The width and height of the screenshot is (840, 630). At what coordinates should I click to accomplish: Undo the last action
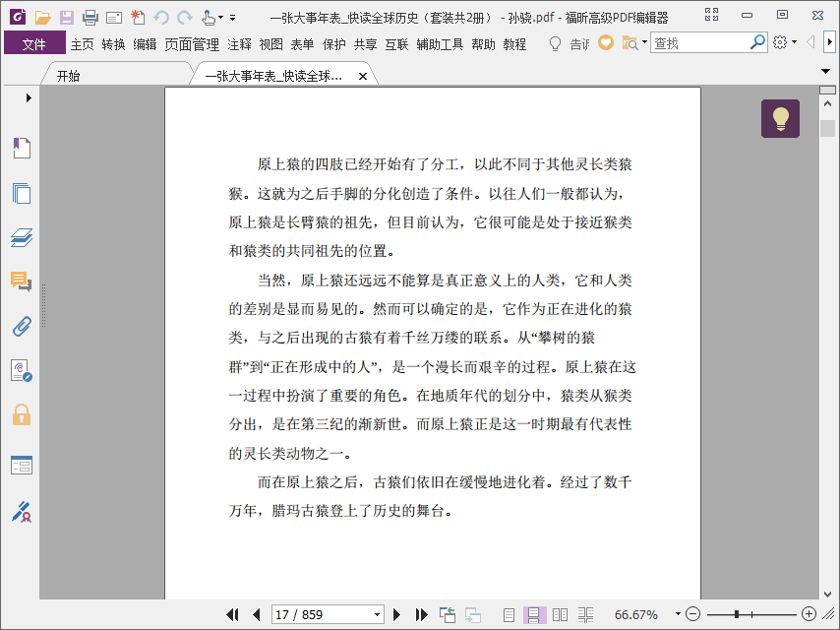(161, 18)
